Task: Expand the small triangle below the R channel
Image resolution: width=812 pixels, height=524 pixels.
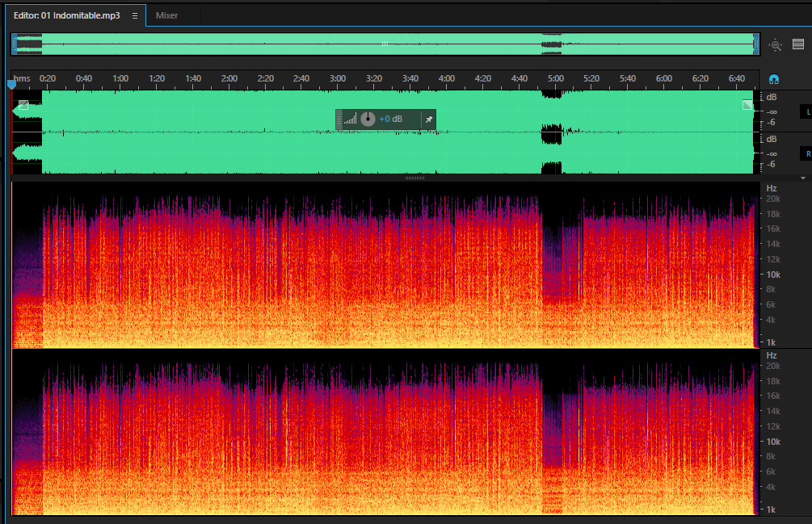Action: coord(803,178)
